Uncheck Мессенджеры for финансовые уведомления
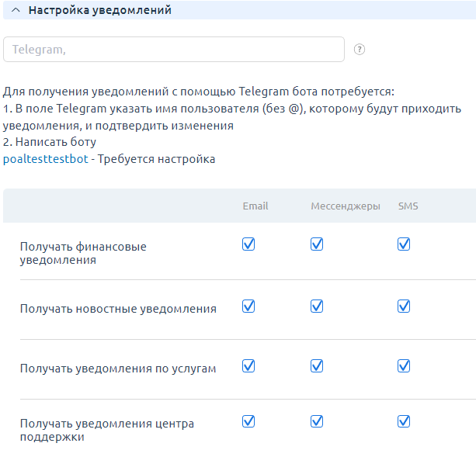 pyautogui.click(x=317, y=244)
